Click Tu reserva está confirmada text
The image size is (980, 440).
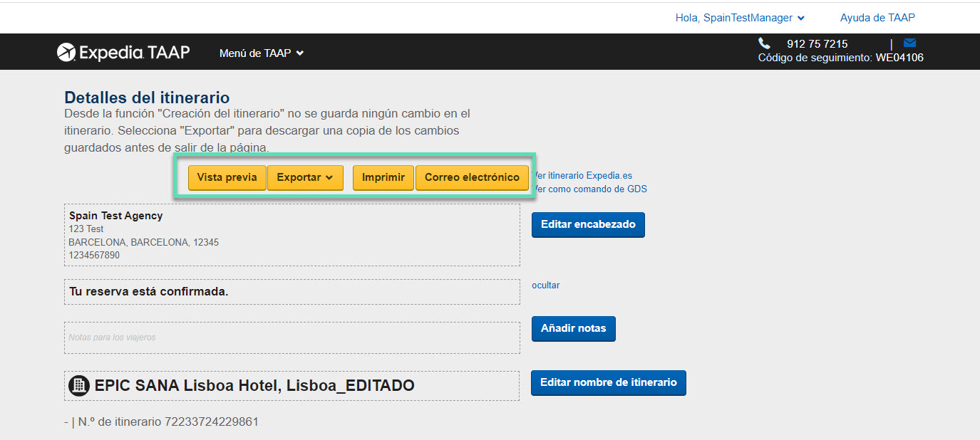pyautogui.click(x=148, y=291)
